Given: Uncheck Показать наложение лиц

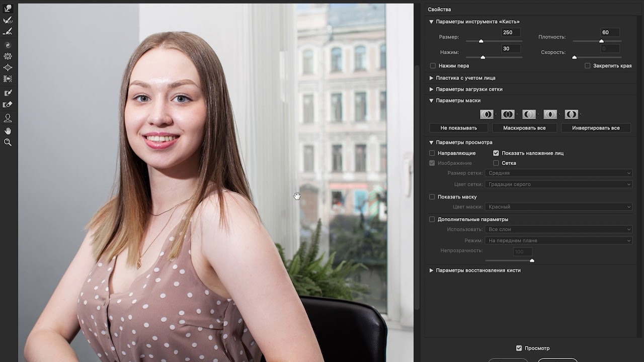Looking at the screenshot, I should (496, 153).
